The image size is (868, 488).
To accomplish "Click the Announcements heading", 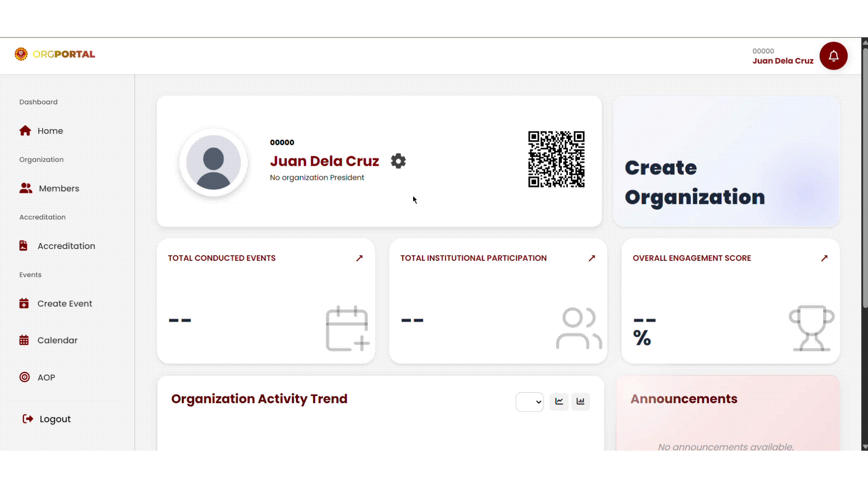I will [x=684, y=399].
